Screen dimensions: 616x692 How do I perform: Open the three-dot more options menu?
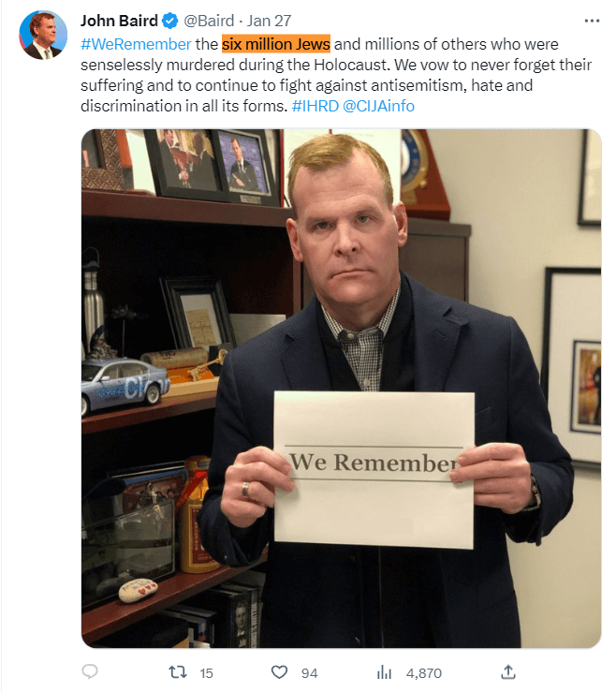(x=592, y=21)
